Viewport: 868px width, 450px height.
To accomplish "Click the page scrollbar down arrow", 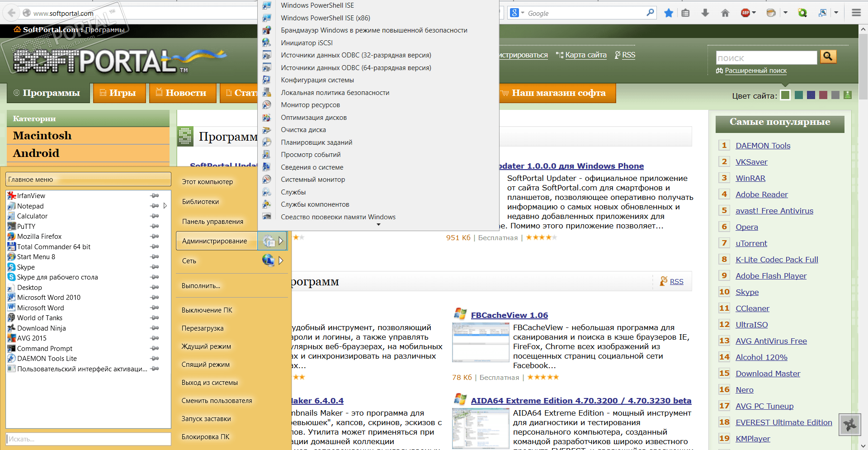I will 863,445.
